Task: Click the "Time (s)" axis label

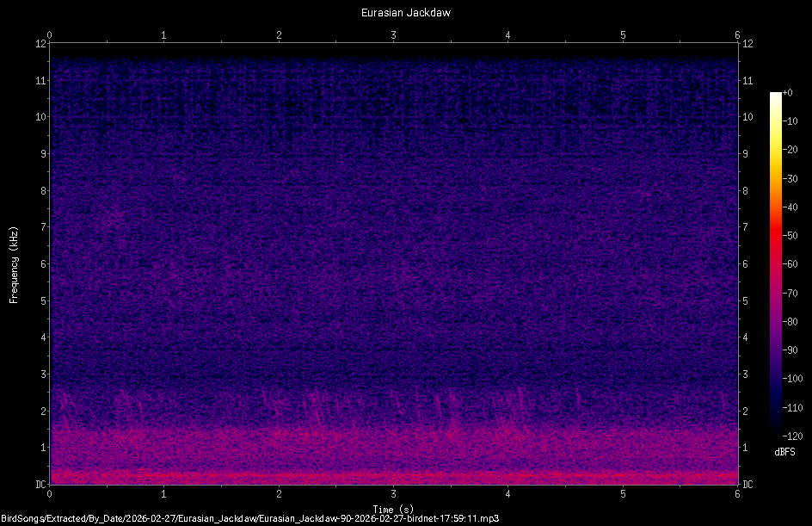Action: pos(393,510)
